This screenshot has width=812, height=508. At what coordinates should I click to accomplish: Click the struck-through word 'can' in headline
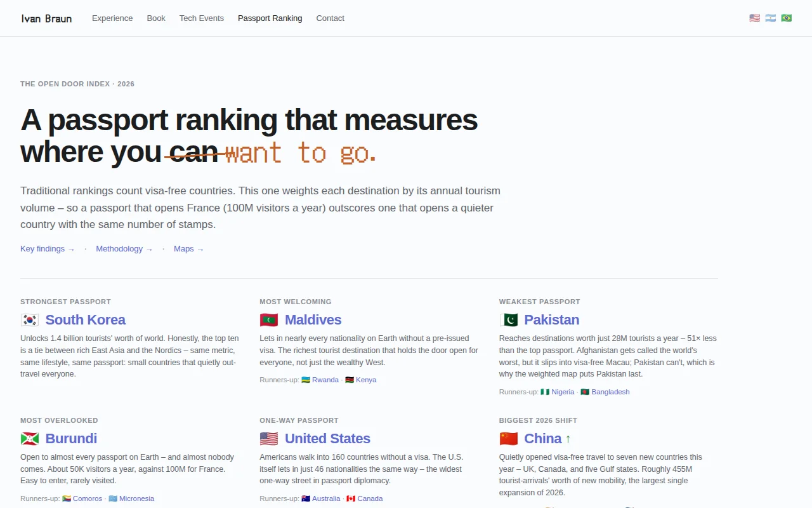tap(193, 152)
